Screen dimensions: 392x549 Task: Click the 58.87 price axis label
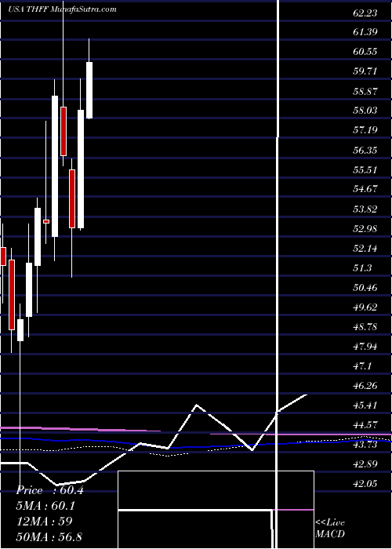click(365, 92)
